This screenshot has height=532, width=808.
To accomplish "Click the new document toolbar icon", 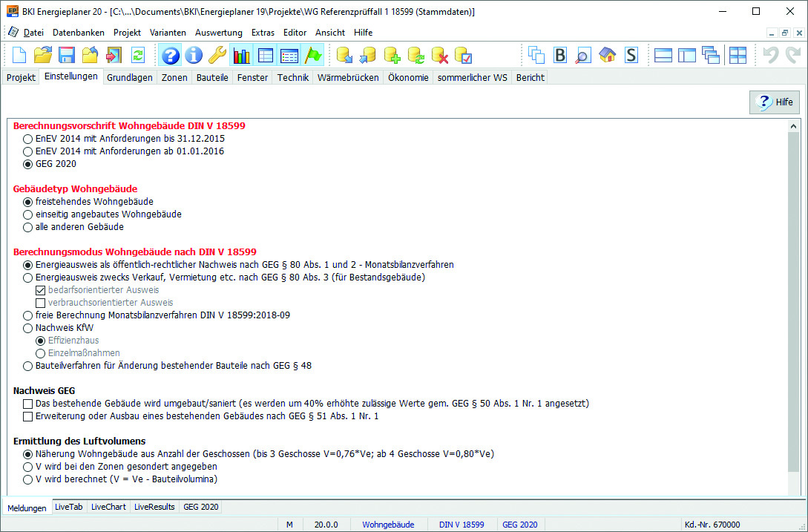I will coord(19,56).
